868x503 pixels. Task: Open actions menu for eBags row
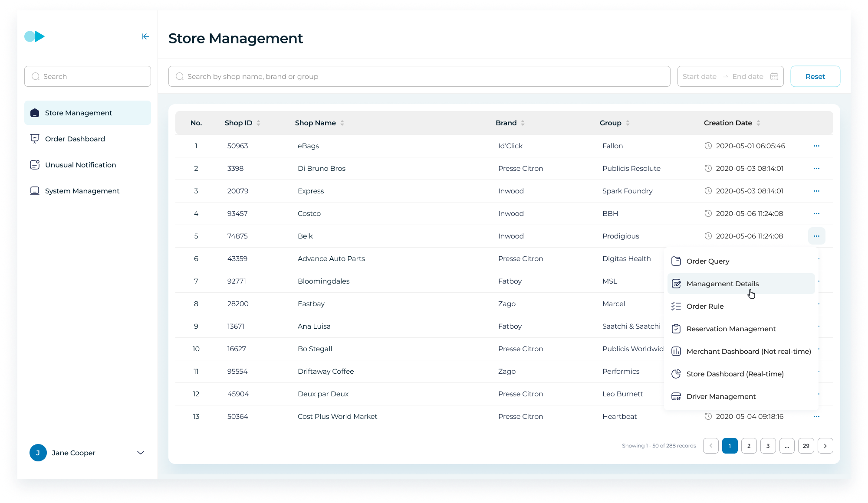tap(816, 146)
